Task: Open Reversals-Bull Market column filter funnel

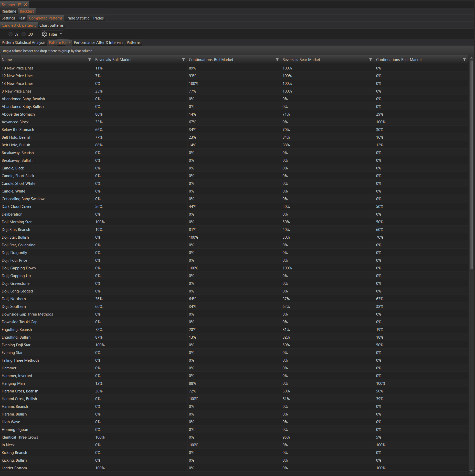Action: 183,59
